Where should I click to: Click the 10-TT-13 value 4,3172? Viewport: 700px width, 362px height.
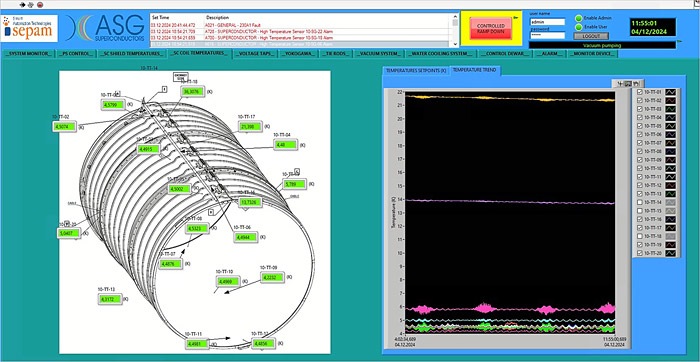[110, 299]
